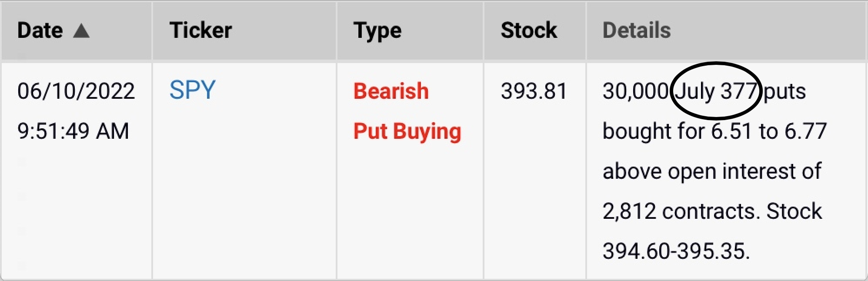Click the 'bought for 6.51 to 6.77' text
Image resolution: width=868 pixels, height=281 pixels.
714,131
